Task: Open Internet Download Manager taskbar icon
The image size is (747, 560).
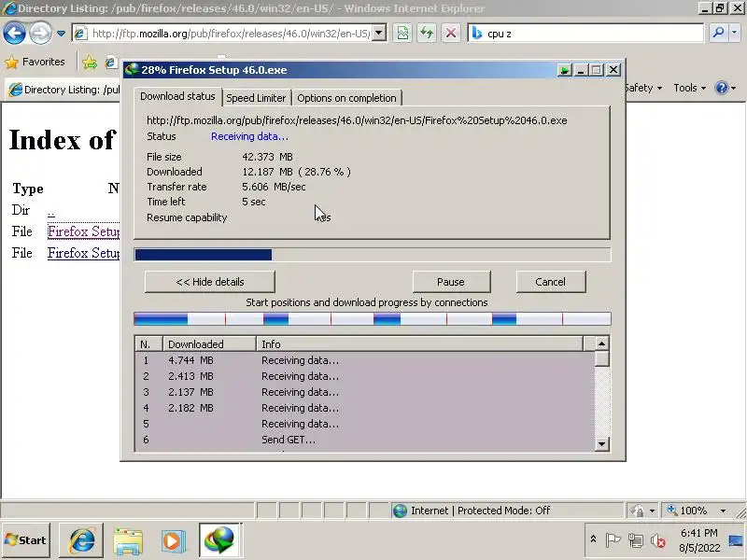Action: [x=219, y=540]
